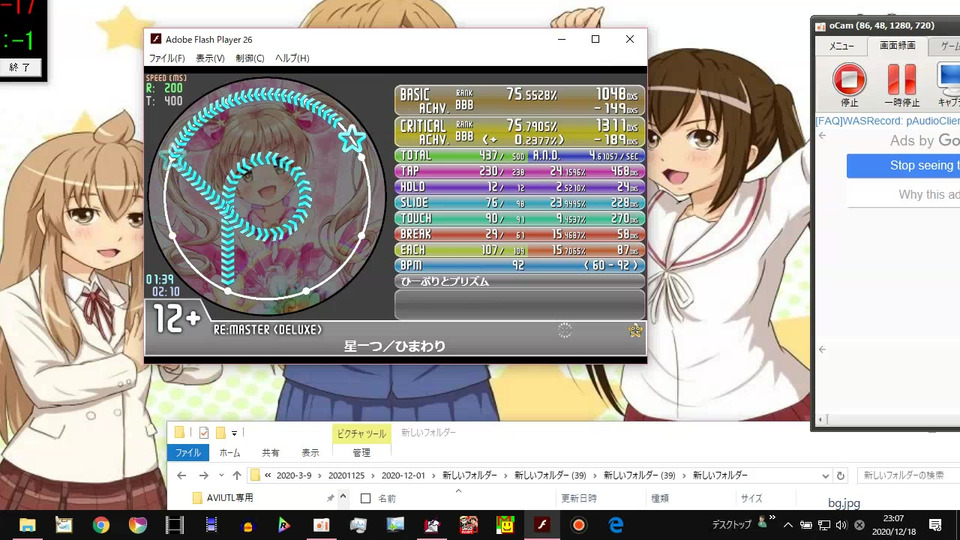960x540 pixels.
Task: Click the volume speaker tray icon
Action: [841, 525]
